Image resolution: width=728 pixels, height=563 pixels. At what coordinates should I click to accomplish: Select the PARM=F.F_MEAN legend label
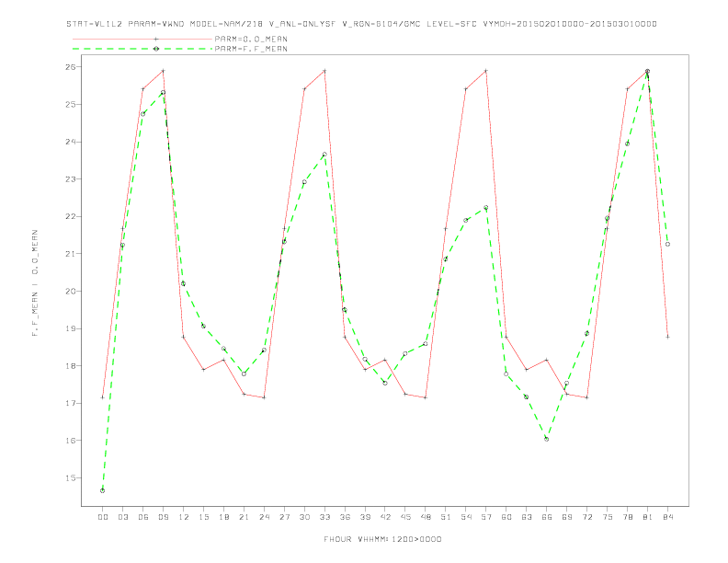tap(251, 49)
